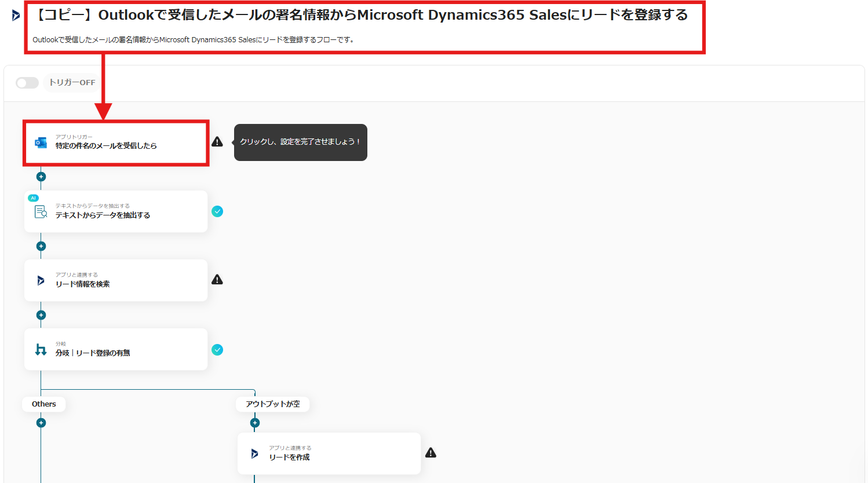Click the AI badge on the text extraction step

pyautogui.click(x=33, y=198)
